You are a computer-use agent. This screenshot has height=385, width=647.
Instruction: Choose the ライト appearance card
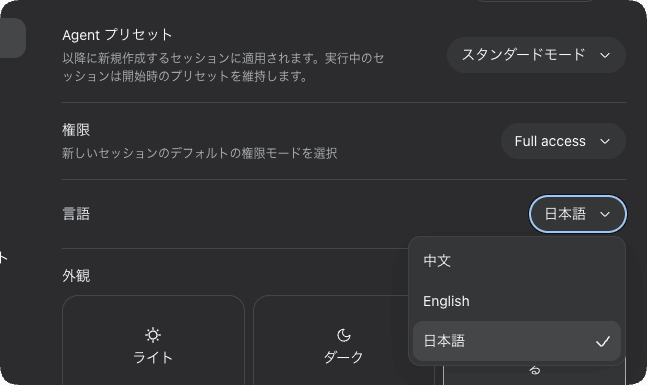(x=153, y=340)
